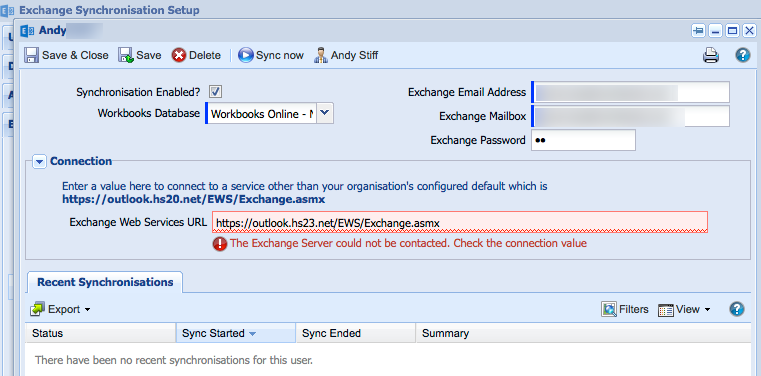Select Recent Synchronisations tab
This screenshot has width=761, height=376.
[x=105, y=282]
